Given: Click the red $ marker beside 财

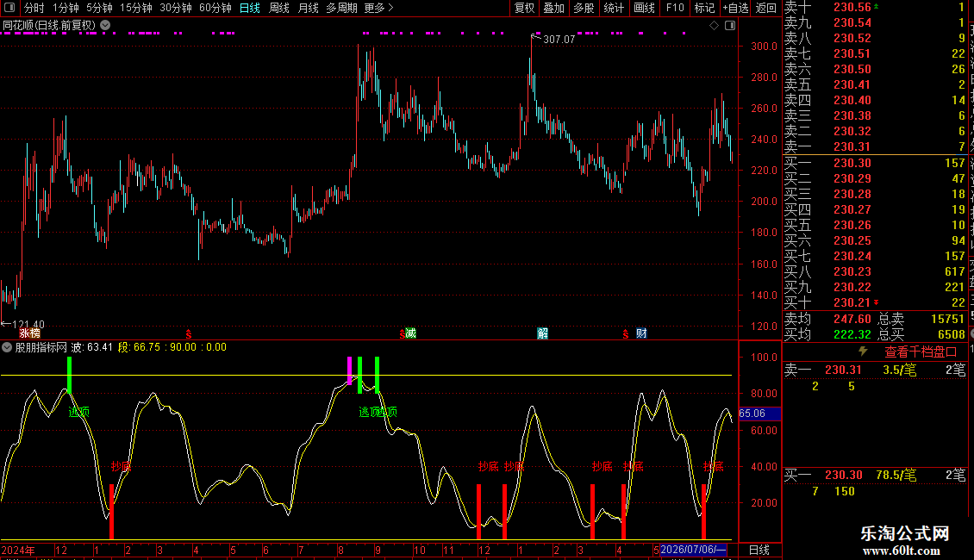Looking at the screenshot, I should 626,334.
